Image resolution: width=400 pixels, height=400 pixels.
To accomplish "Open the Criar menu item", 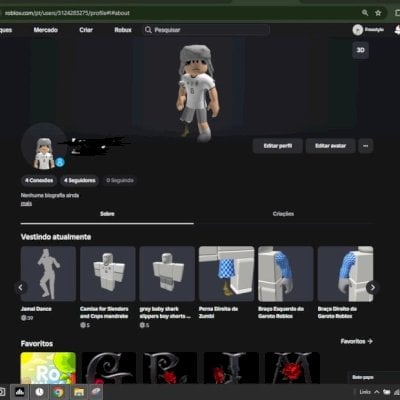I will (86, 30).
